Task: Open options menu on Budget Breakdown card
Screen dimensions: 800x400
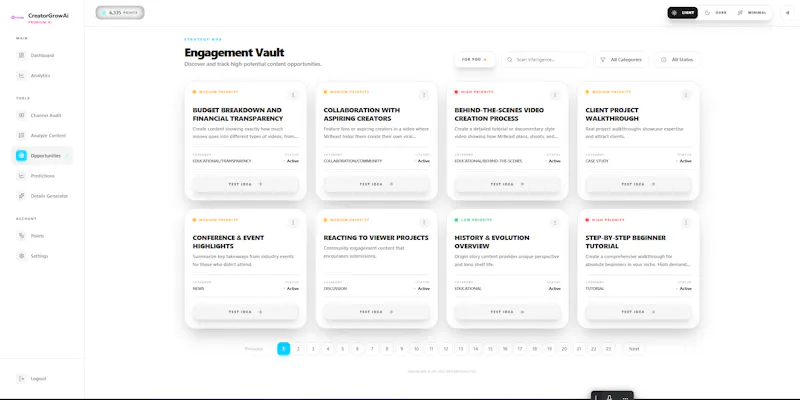Action: pyautogui.click(x=293, y=95)
